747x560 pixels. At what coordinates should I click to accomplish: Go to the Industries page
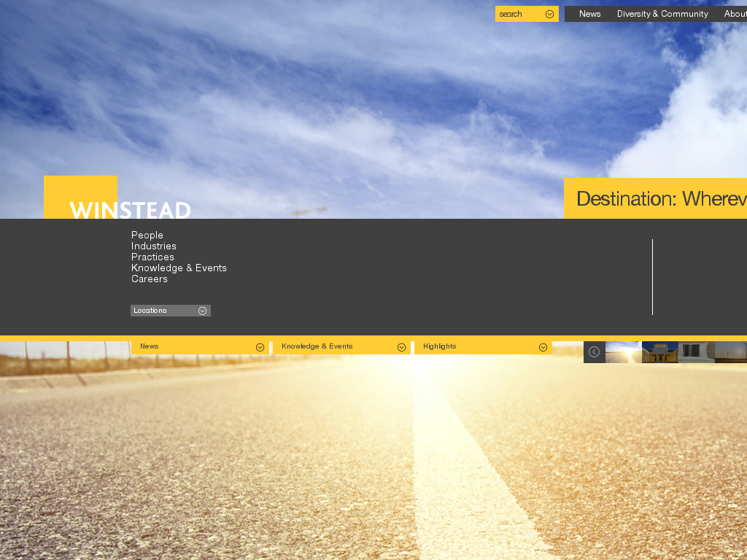coord(154,246)
